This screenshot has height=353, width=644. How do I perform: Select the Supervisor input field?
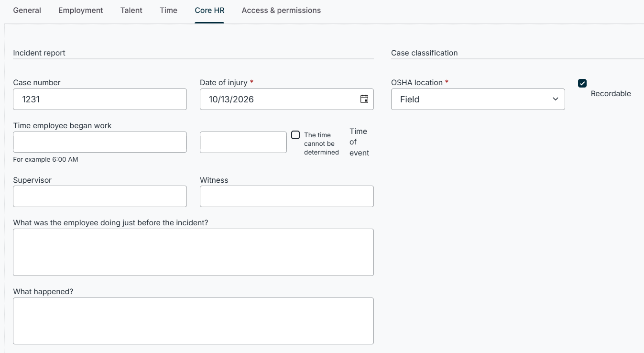tap(100, 196)
